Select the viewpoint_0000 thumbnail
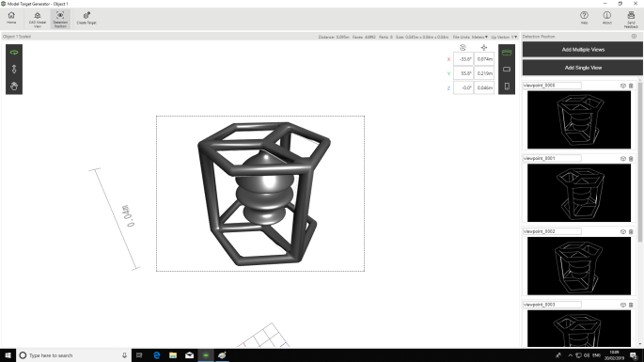 click(x=579, y=119)
